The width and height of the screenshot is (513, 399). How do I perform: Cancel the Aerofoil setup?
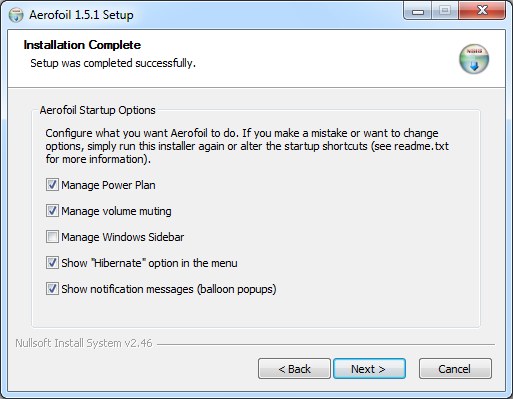click(x=455, y=369)
